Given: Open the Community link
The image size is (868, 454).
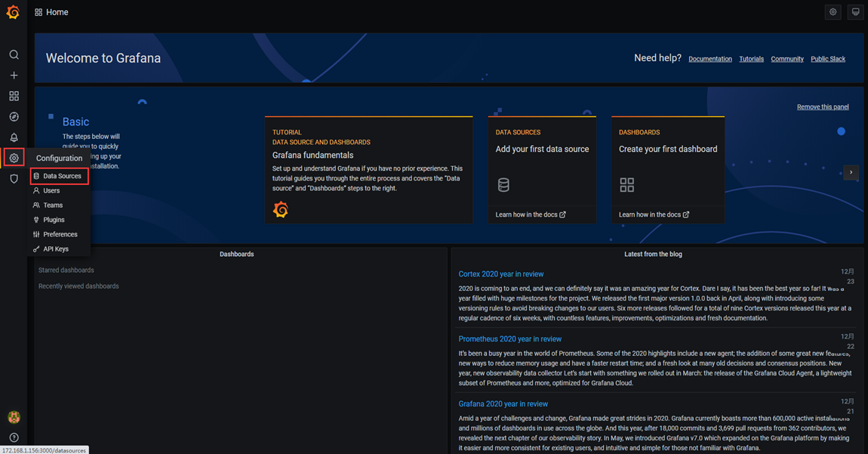Looking at the screenshot, I should pyautogui.click(x=787, y=59).
